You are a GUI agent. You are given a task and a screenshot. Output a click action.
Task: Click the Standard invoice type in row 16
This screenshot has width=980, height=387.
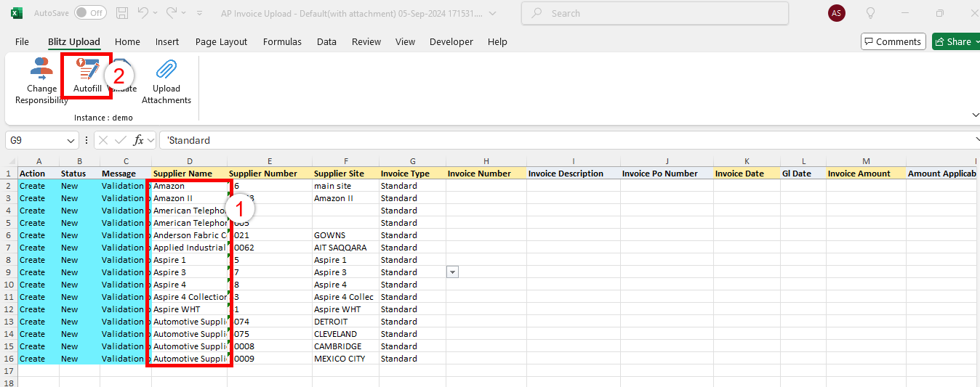point(412,359)
